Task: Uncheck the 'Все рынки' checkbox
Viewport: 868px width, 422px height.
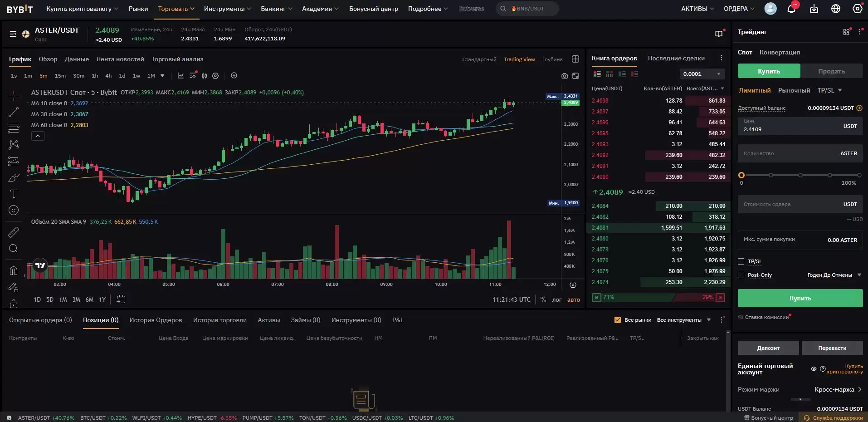Action: point(617,320)
